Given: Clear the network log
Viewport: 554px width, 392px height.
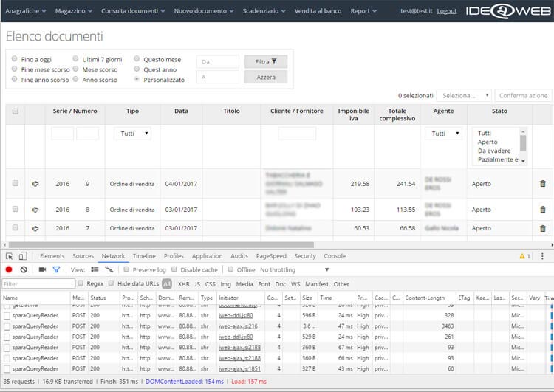Looking at the screenshot, I should click(24, 269).
